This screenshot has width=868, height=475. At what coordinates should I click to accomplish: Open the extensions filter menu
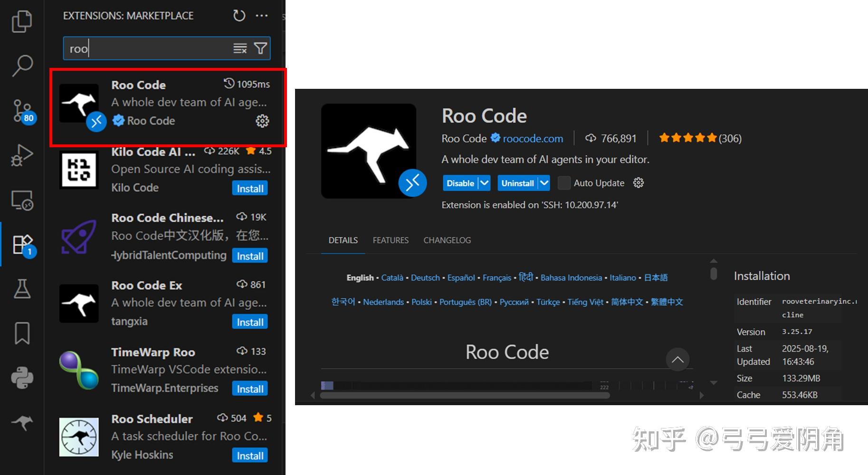pos(260,48)
